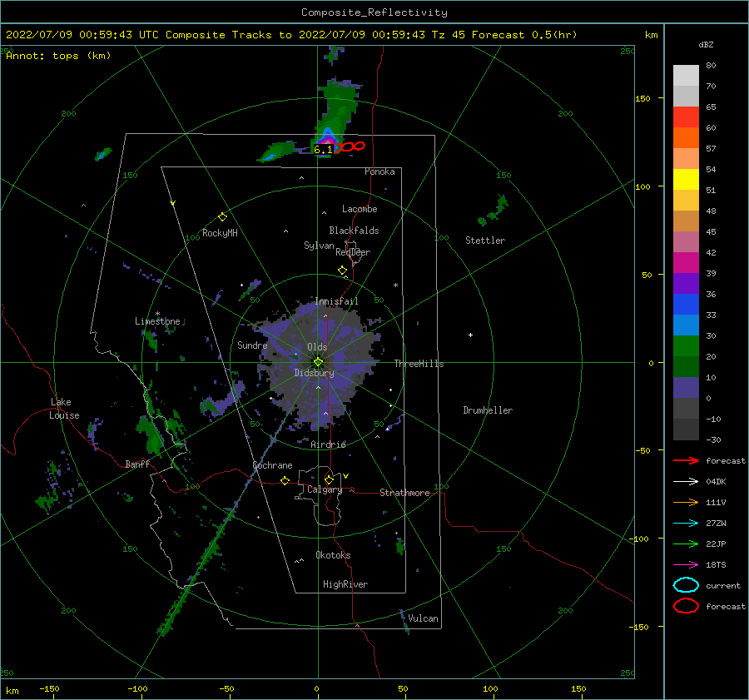Click the yellow diamond marker below Cochrane
Screen dimensions: 749x700
[x=285, y=481]
